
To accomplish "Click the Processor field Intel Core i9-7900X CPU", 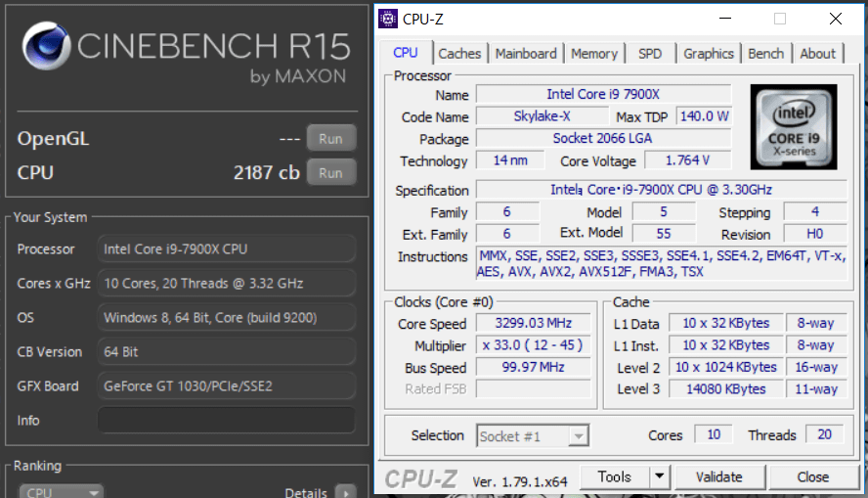I will [227, 249].
